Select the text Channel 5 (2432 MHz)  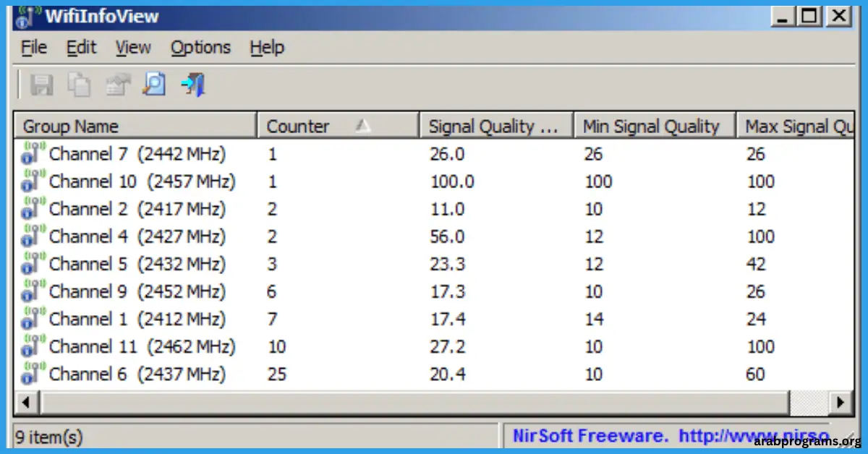[x=137, y=265]
